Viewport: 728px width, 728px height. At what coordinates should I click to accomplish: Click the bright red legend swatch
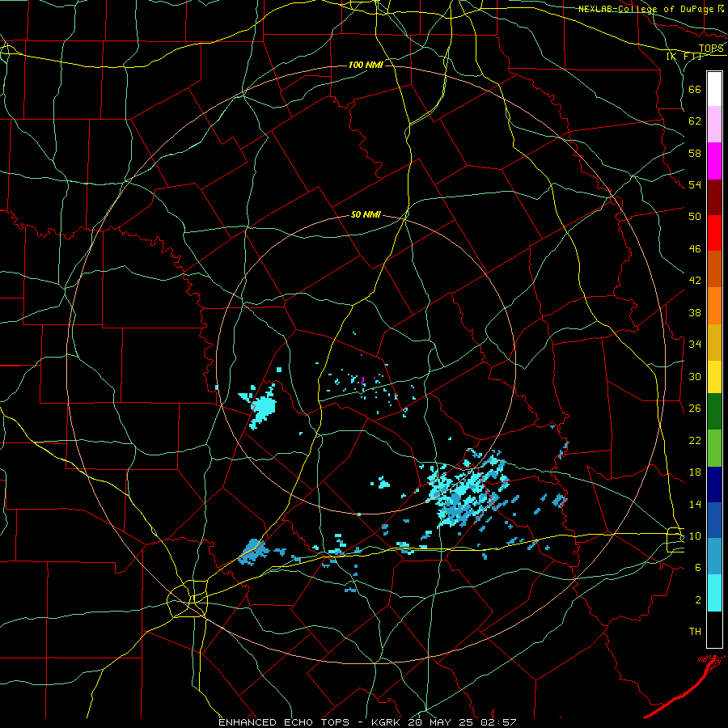(714, 233)
